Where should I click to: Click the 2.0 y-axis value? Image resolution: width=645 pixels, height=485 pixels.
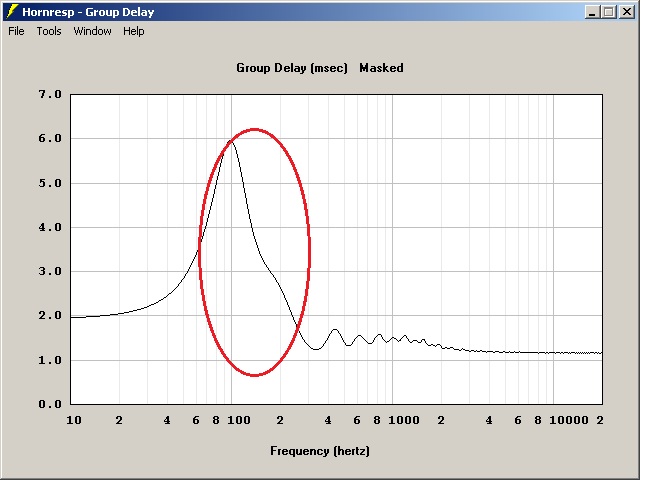50,316
